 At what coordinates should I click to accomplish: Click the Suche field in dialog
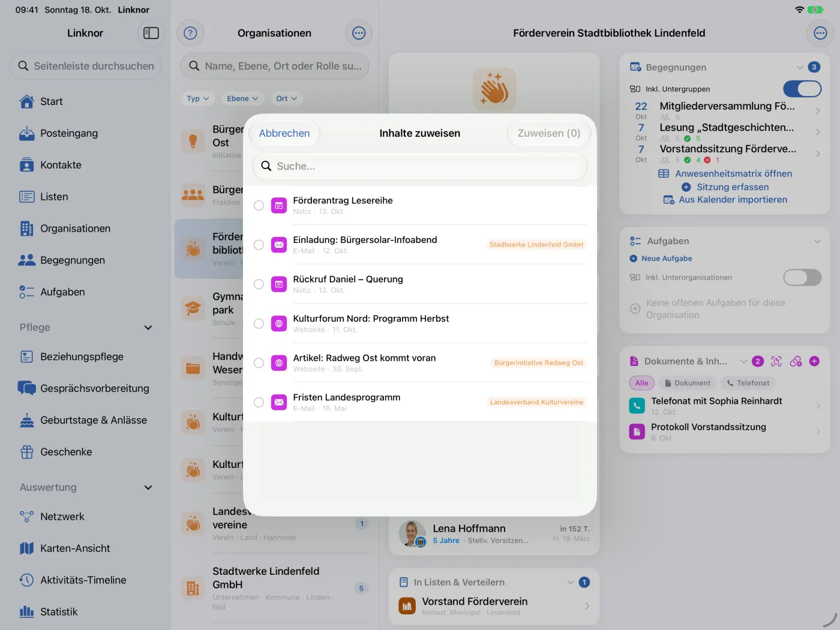(420, 166)
